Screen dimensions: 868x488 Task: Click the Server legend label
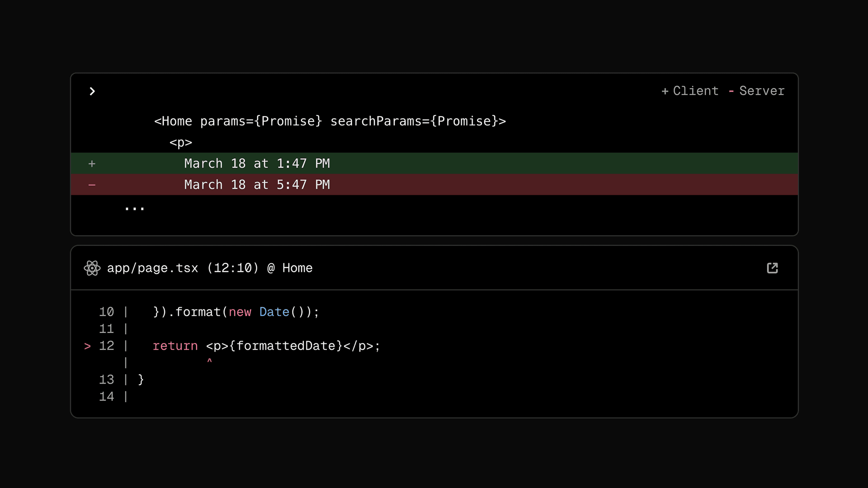(x=762, y=91)
